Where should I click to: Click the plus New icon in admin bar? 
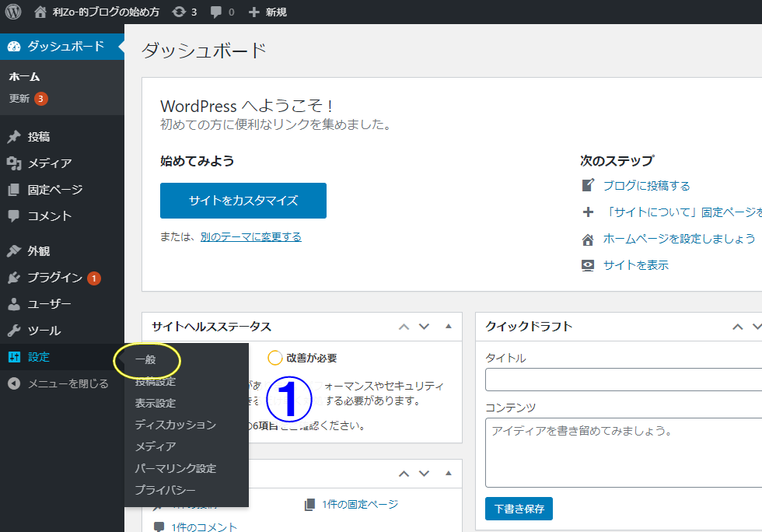[253, 12]
